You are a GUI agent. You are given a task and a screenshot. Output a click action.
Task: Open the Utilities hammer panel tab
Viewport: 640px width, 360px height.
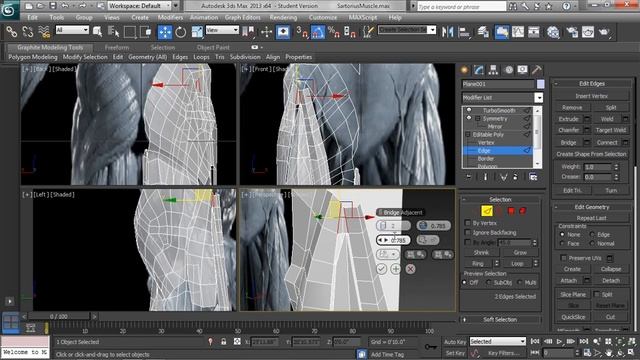coord(537,70)
